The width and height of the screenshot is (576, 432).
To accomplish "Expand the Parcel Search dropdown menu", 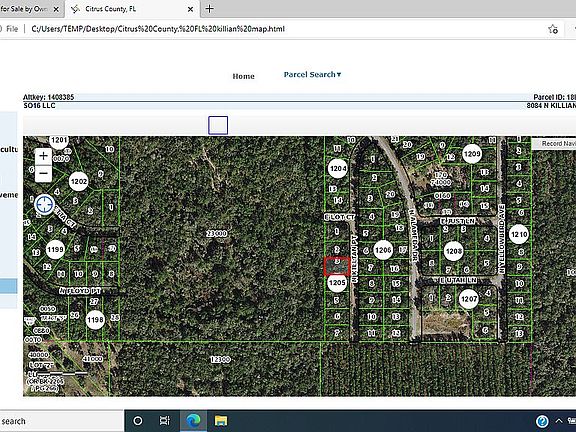I will pyautogui.click(x=312, y=75).
